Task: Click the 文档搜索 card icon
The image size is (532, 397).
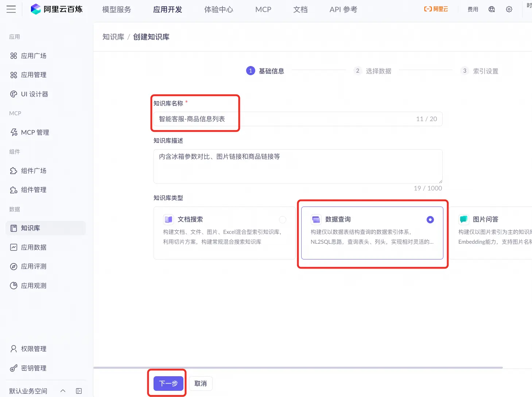Action: (168, 219)
